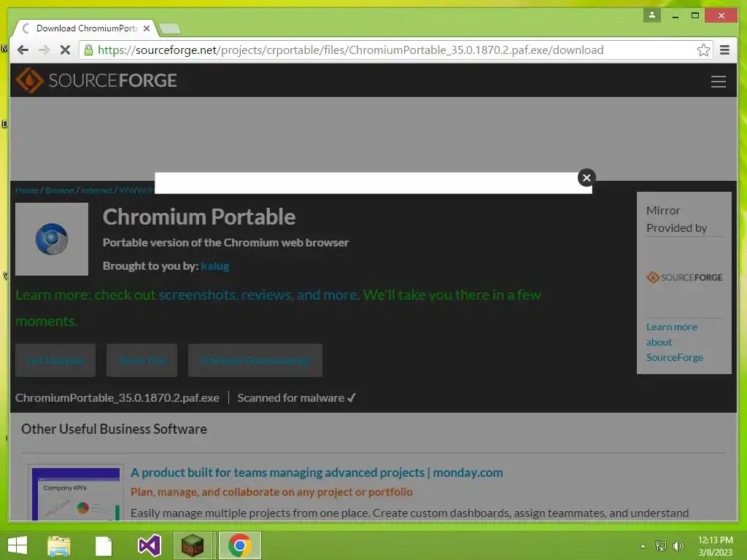Open the Minecraft grass block taskbar icon
Screen dimensions: 747x560
click(x=193, y=545)
